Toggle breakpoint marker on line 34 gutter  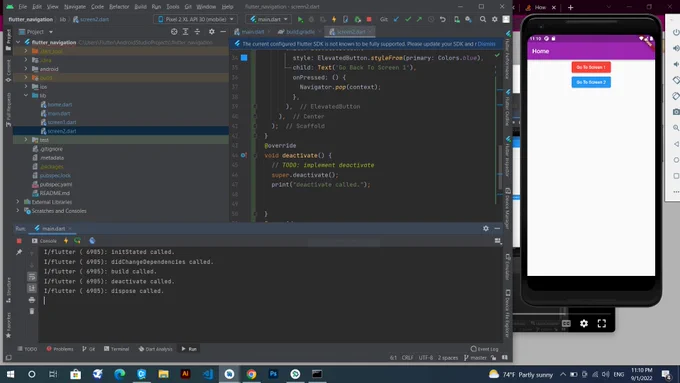[244, 58]
